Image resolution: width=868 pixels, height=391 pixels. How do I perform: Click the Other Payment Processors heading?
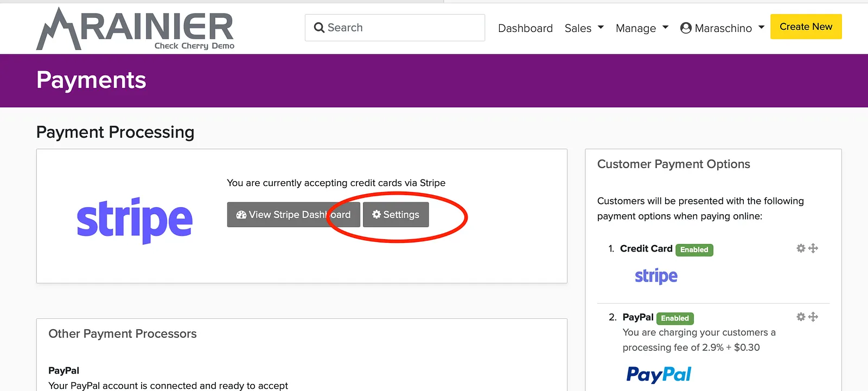pyautogui.click(x=123, y=334)
